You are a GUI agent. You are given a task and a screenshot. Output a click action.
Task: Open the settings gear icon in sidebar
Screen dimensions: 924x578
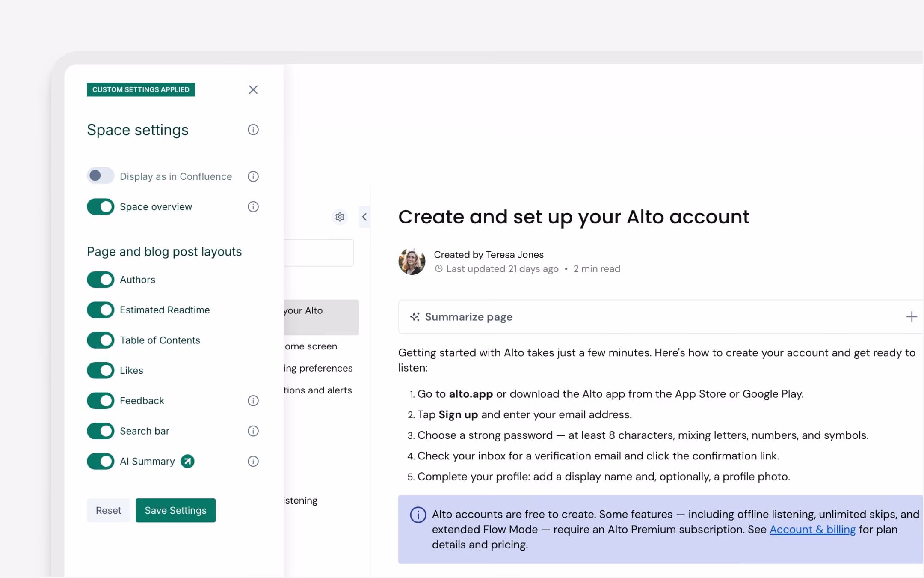[340, 217]
